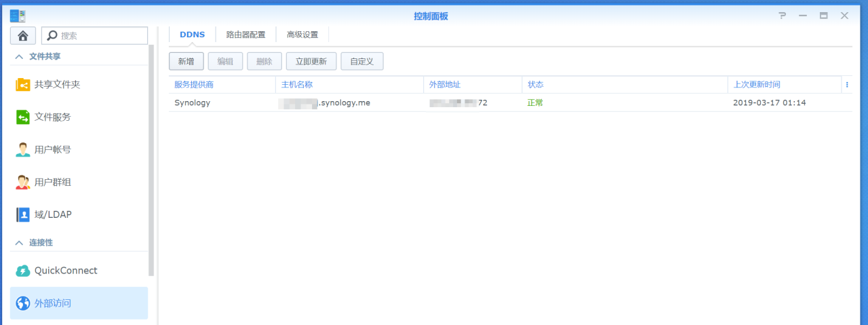This screenshot has width=868, height=325.
Task: Click the User Group (用户群组) icon
Action: [x=23, y=182]
